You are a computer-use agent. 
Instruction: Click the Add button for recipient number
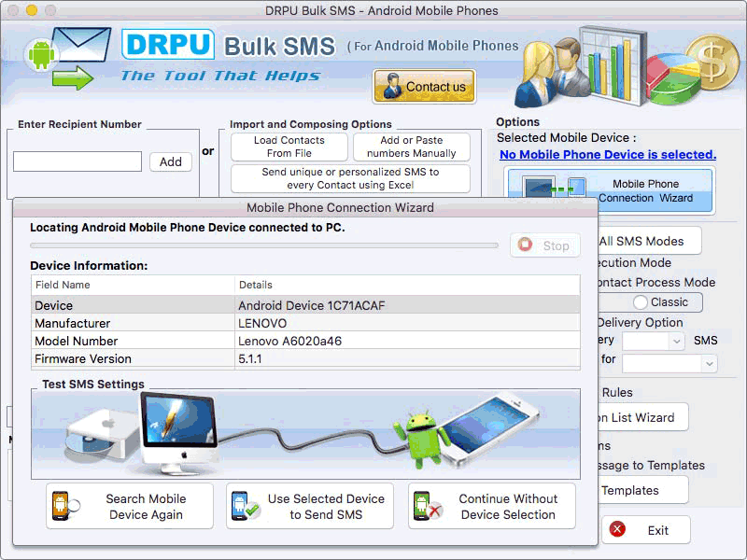(x=171, y=161)
